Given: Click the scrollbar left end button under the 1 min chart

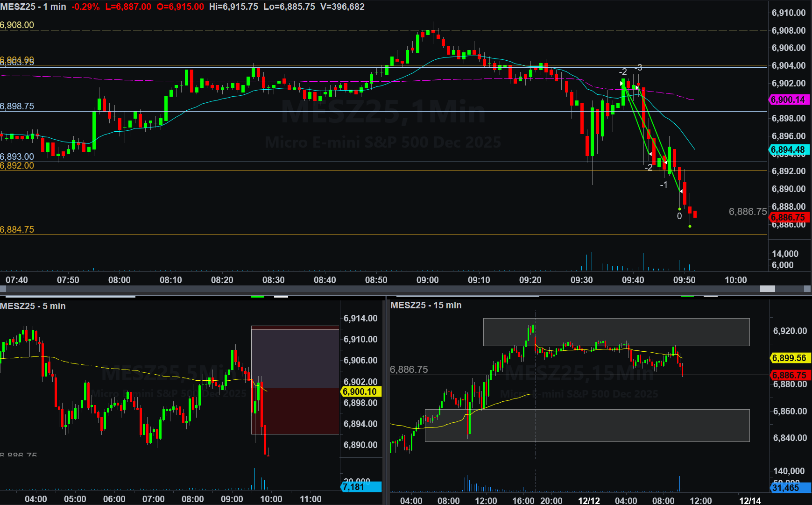Looking at the screenshot, I should tap(3, 289).
